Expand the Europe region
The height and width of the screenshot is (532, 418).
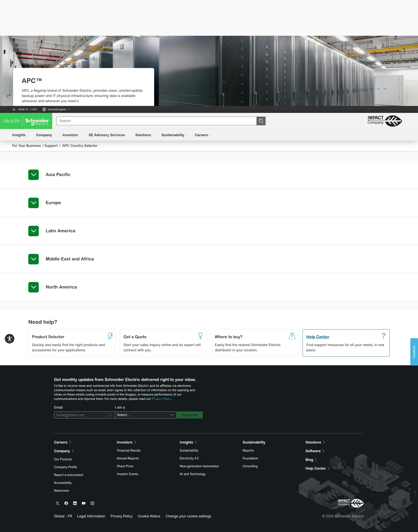(34, 203)
